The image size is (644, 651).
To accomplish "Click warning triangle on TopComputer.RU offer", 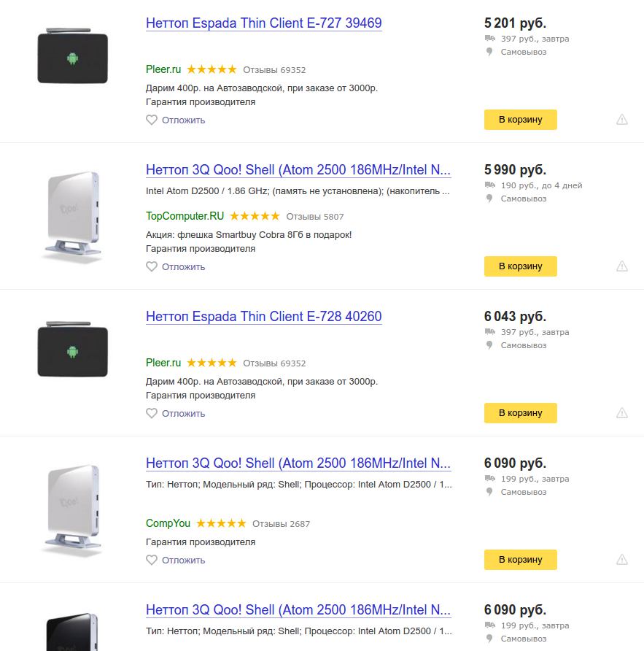I will point(621,266).
